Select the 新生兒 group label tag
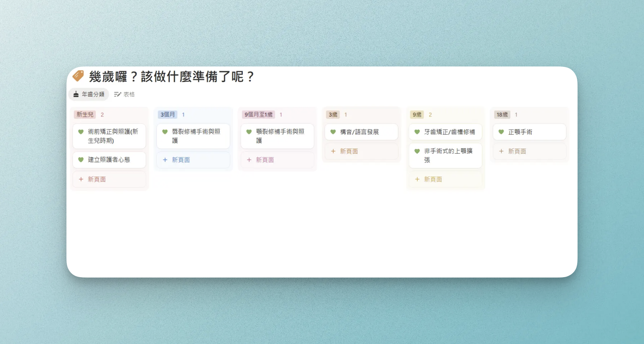Viewport: 644px width, 344px height. (x=85, y=115)
